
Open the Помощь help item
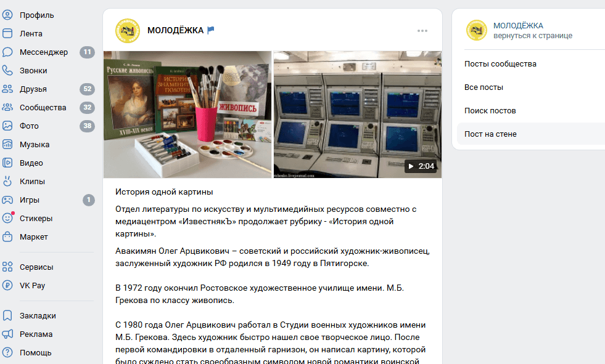[x=36, y=352]
